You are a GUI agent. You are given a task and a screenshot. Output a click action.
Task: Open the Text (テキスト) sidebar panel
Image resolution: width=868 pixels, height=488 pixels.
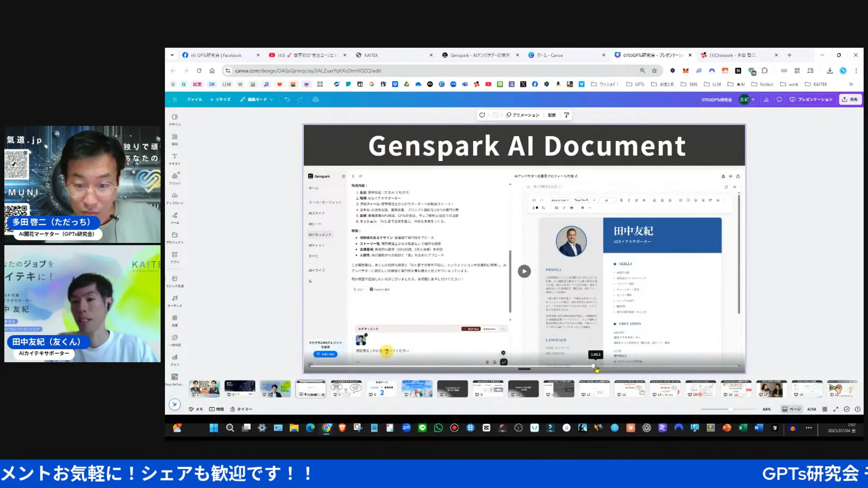click(x=175, y=159)
